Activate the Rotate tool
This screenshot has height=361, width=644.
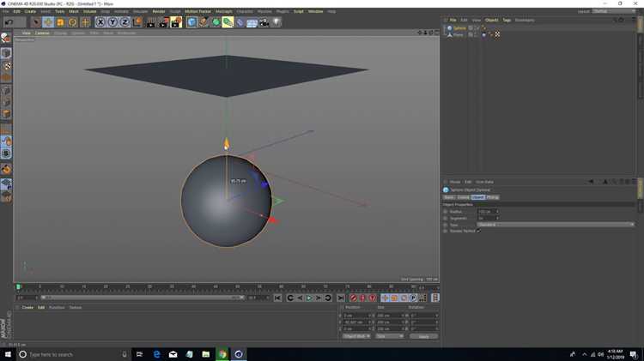73,21
